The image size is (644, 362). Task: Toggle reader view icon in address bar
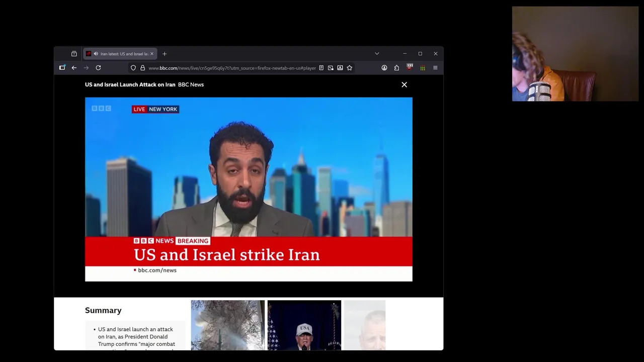321,68
